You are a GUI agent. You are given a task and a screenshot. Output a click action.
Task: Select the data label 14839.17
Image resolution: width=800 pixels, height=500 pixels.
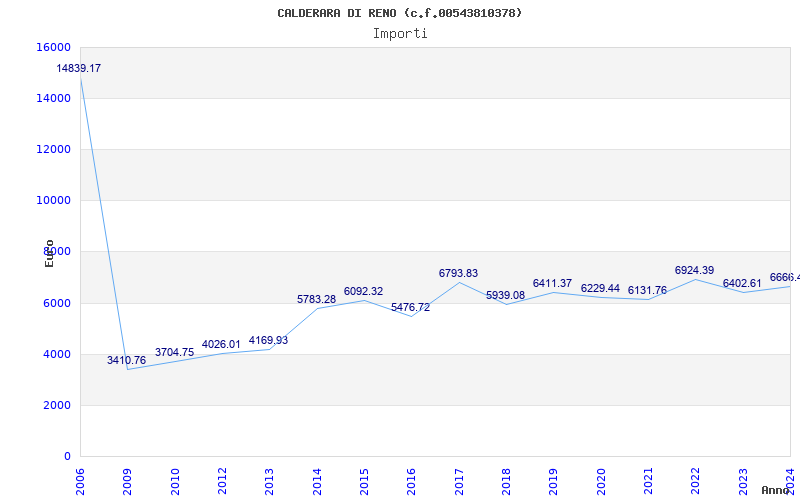point(79,68)
